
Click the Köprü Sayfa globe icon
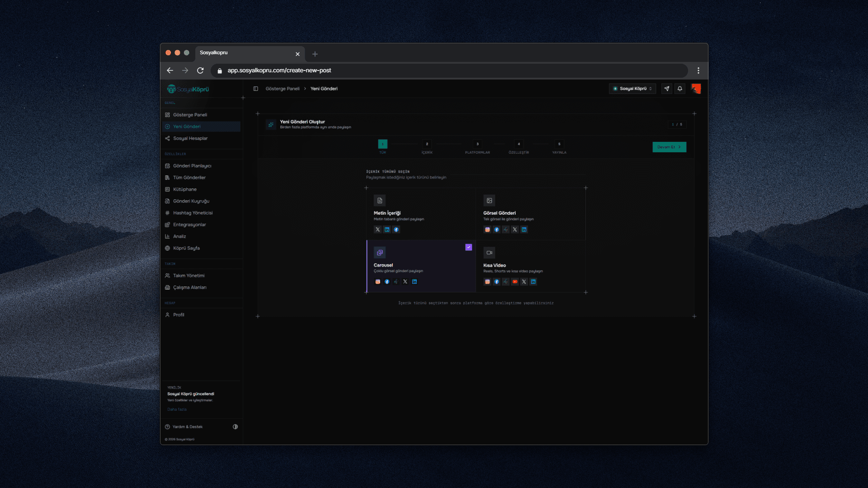pyautogui.click(x=167, y=248)
